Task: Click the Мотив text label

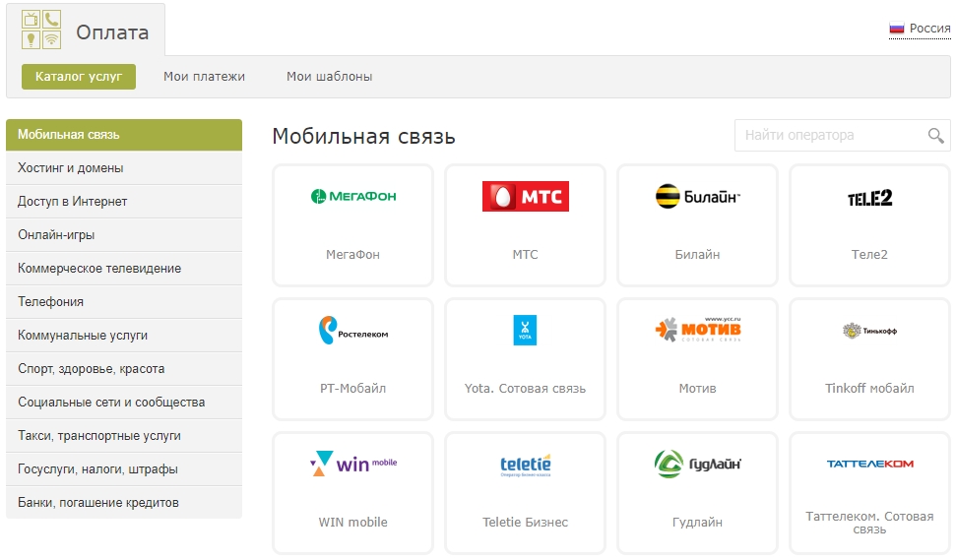Action: (x=697, y=388)
